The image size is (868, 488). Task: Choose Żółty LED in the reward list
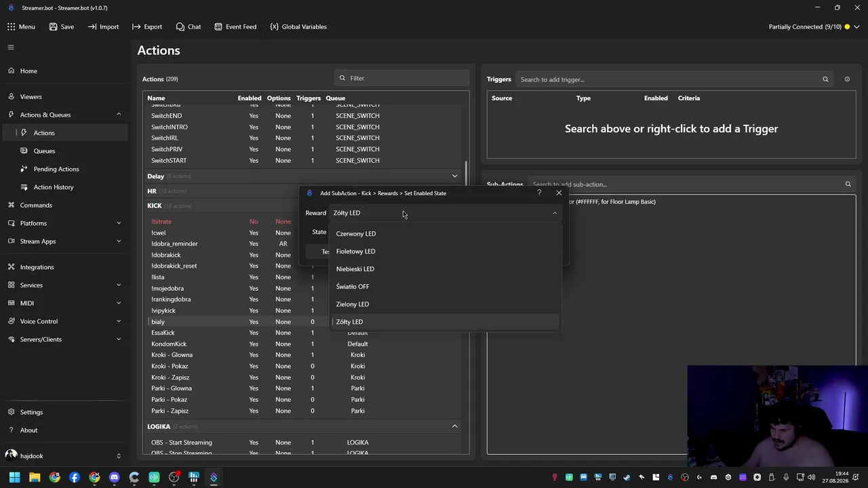tap(446, 322)
